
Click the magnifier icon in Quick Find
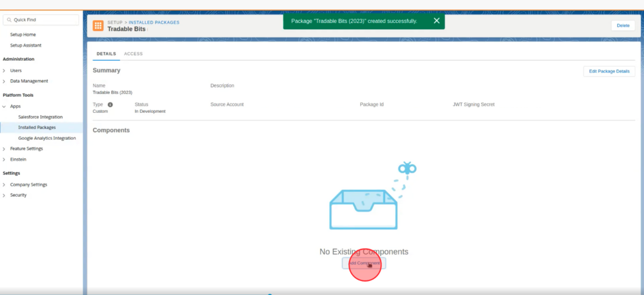click(x=8, y=19)
